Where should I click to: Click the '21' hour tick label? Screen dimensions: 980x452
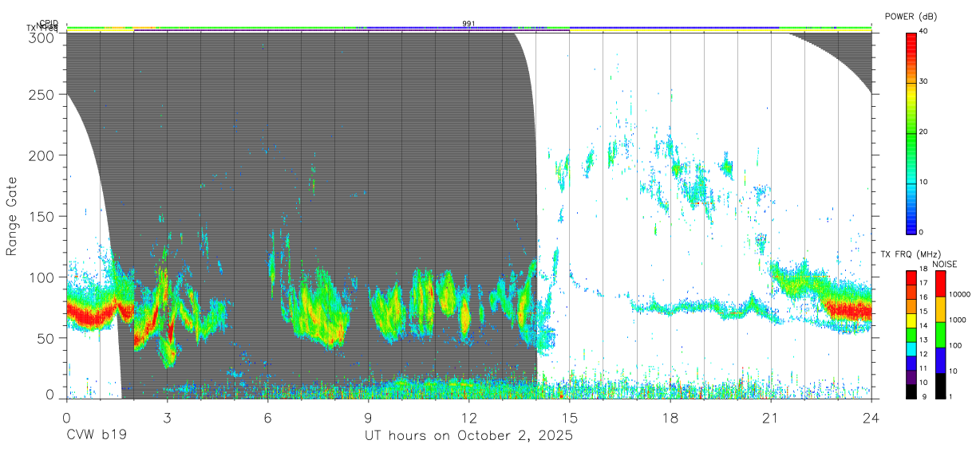[771, 417]
